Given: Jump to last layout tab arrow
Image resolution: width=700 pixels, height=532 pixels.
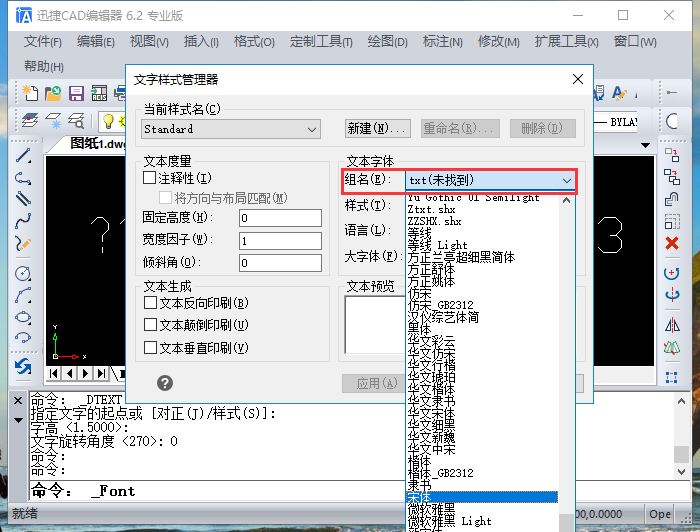Looking at the screenshot, I should [102, 373].
